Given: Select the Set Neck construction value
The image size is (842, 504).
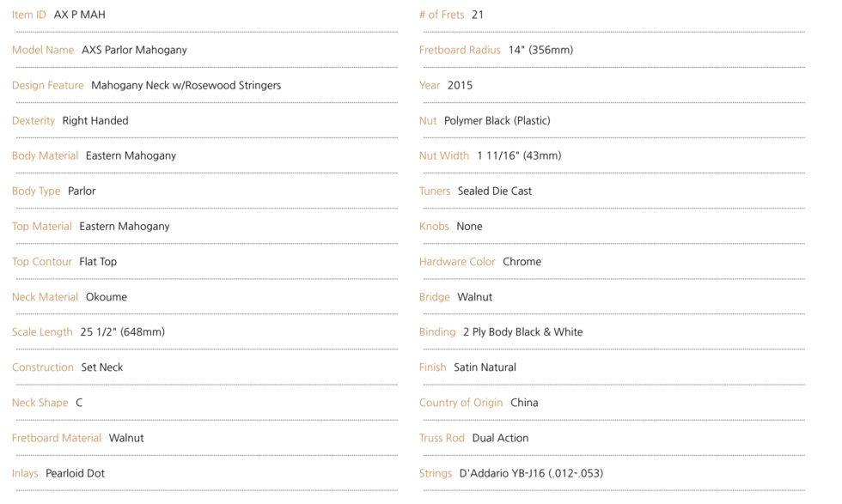Looking at the screenshot, I should pos(102,367).
